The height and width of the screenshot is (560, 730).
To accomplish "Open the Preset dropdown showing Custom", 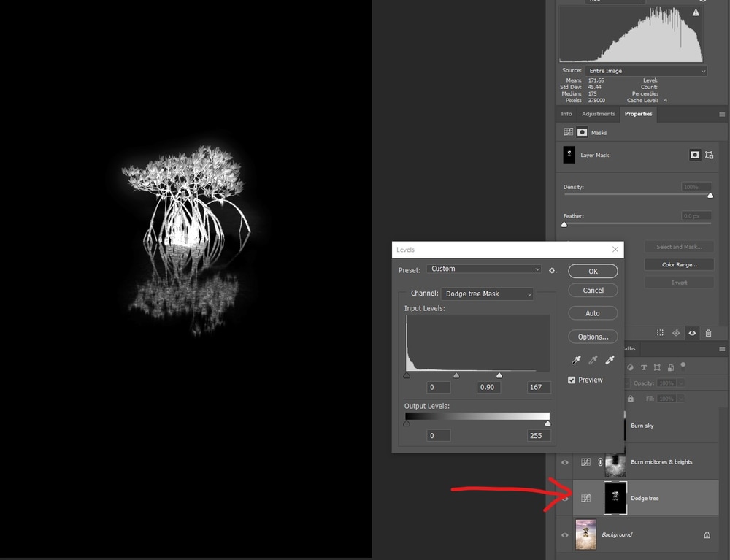I will (484, 269).
